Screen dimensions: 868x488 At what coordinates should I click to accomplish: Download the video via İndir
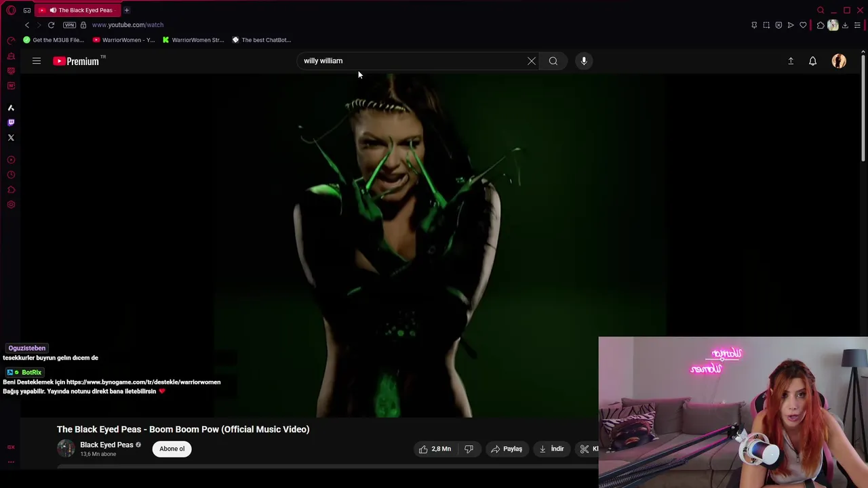551,449
